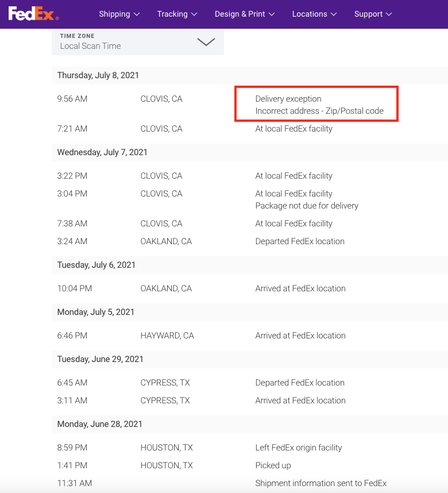Select the 3:24 AM scan time
Screen dimensions: 448x493
point(72,241)
